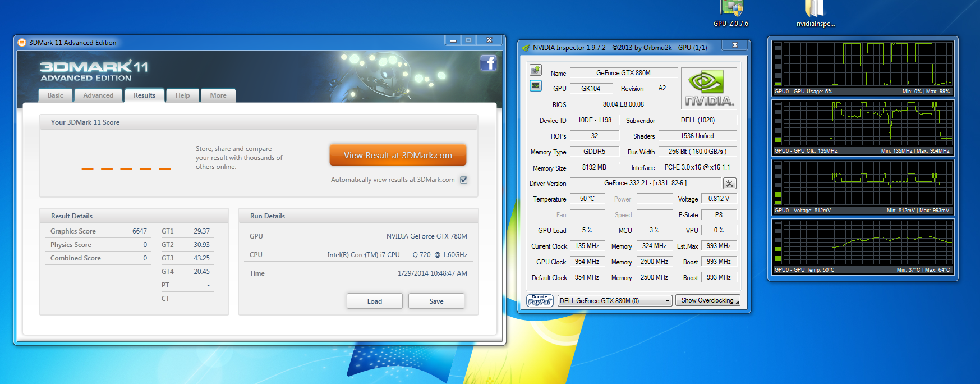Click the Interface value 'PCI-E 3.0 x16 @ x16 1.1'

697,167
